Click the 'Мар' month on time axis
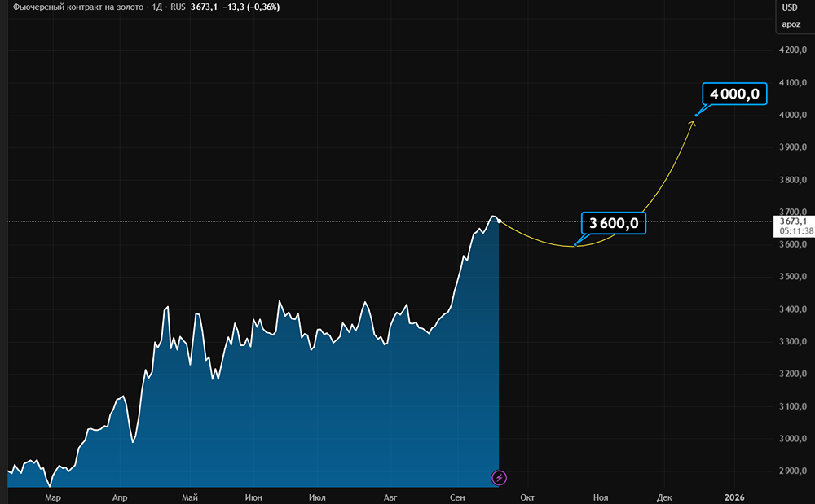 pyautogui.click(x=53, y=497)
